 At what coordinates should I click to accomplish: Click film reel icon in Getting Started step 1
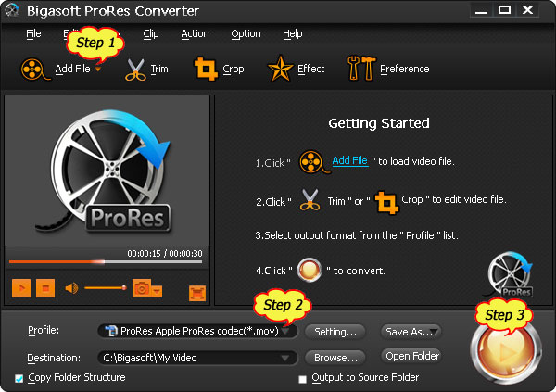pos(314,162)
